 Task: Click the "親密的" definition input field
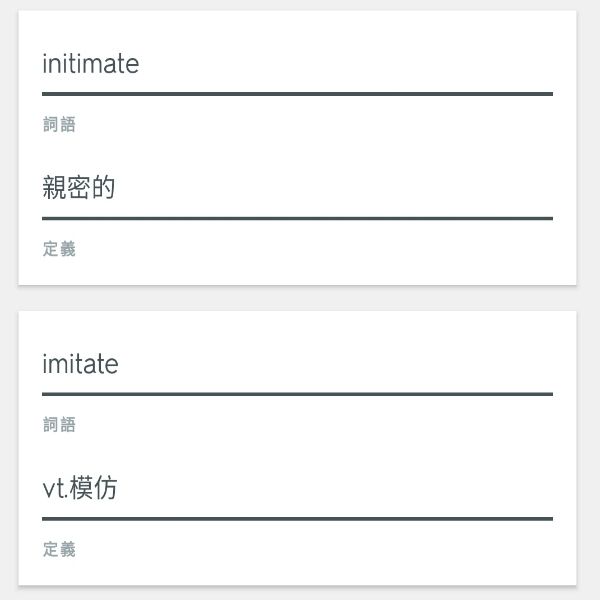[x=296, y=188]
